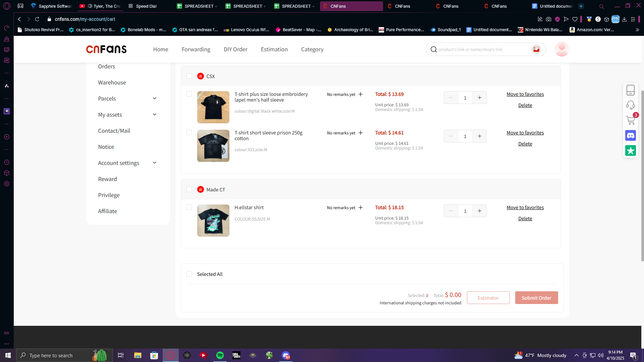Toggle the Selected All checkbox
Viewport: 644px width, 362px height.
[189, 274]
